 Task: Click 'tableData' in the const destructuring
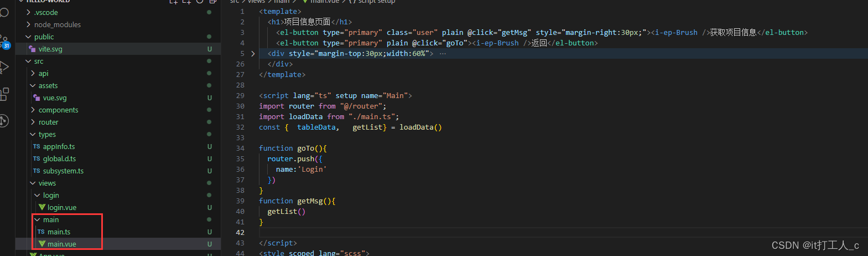tap(316, 127)
